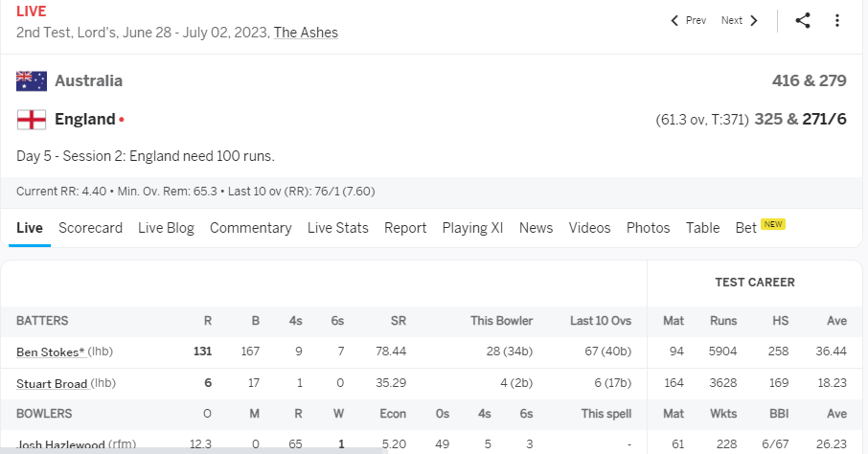This screenshot has width=868, height=454.
Task: Switch to the Report tab
Action: pos(405,228)
